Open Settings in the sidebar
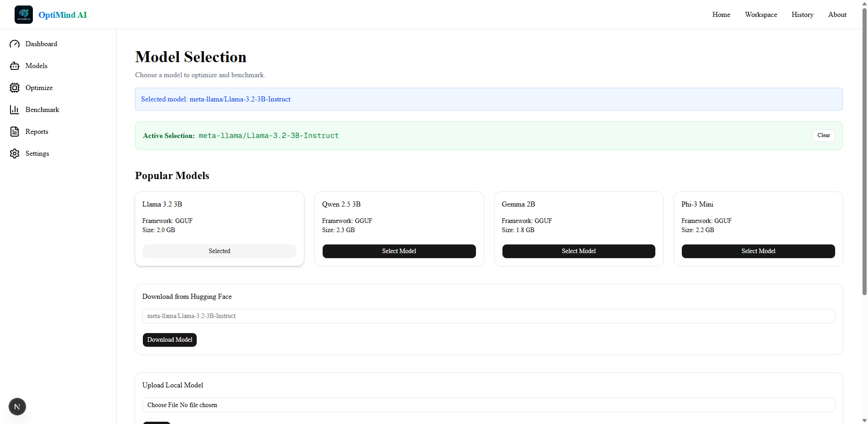The image size is (868, 424). (x=37, y=154)
